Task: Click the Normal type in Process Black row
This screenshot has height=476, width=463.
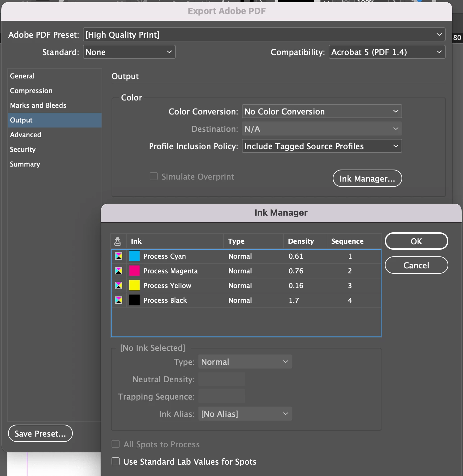Action: click(x=240, y=300)
